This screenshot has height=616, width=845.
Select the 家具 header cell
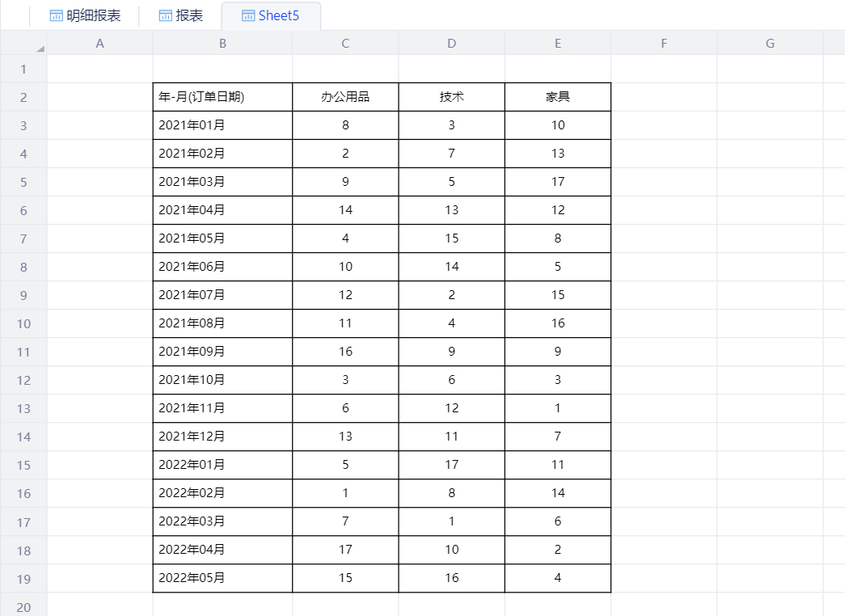click(558, 97)
